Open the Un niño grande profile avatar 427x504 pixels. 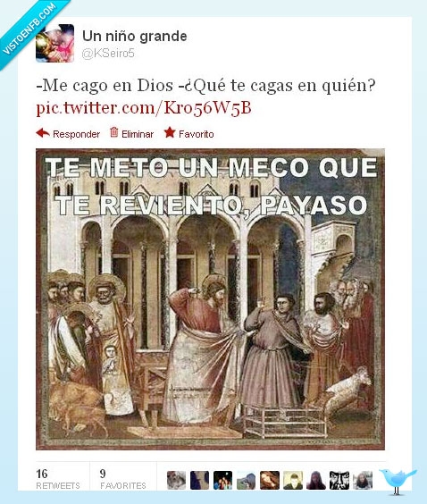(55, 43)
